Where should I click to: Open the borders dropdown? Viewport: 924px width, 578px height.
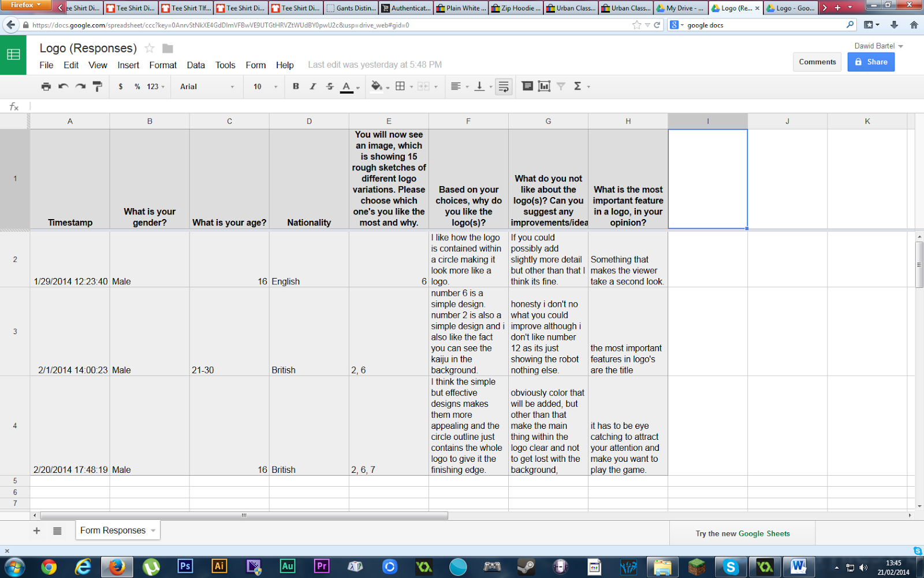404,86
